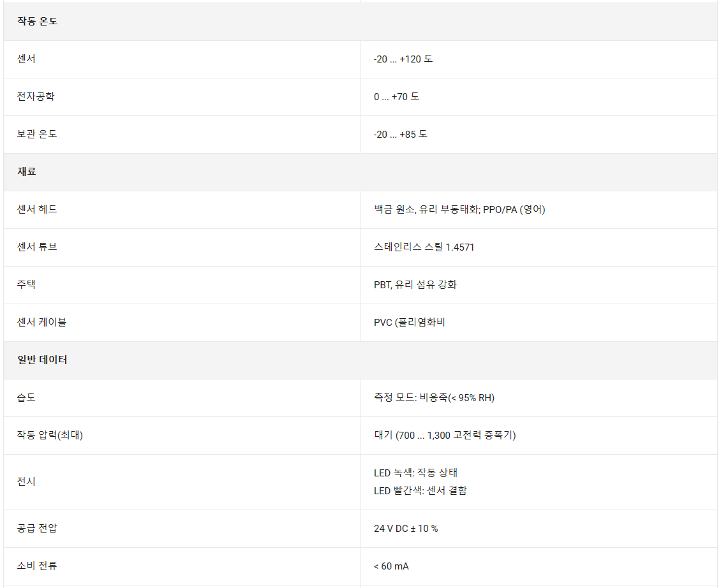The width and height of the screenshot is (721, 588).
Task: Click the 일반 데이터 section header
Action: coord(42,360)
